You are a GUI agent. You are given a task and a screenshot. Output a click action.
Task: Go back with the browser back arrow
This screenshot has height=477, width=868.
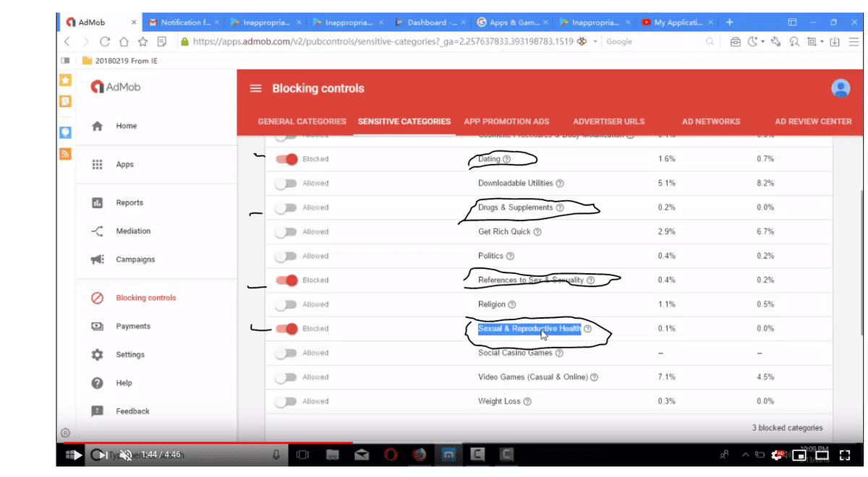pos(67,42)
